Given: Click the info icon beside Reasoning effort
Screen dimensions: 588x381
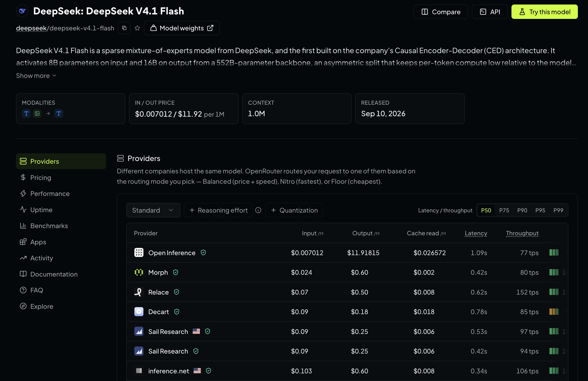Looking at the screenshot, I should click(258, 210).
